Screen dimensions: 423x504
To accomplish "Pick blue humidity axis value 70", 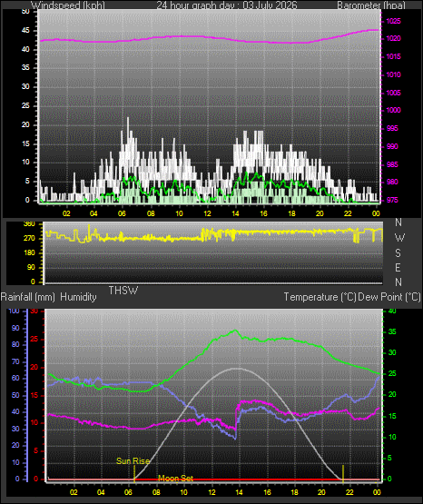I will pyautogui.click(x=15, y=362).
